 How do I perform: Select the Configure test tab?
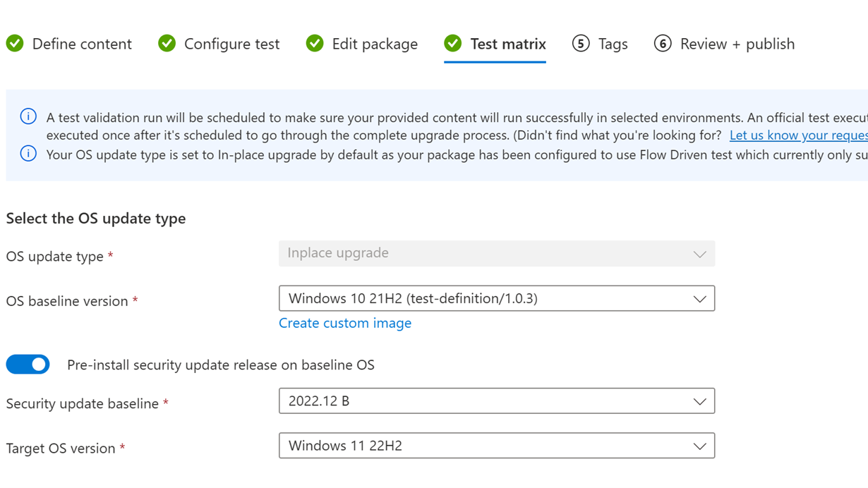(231, 44)
